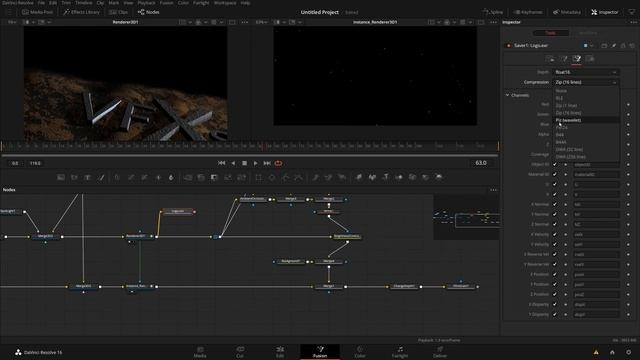Screen dimensions: 640x360
Task: Add a Fast Noise node from toolbar
Action: pyautogui.click(x=74, y=177)
